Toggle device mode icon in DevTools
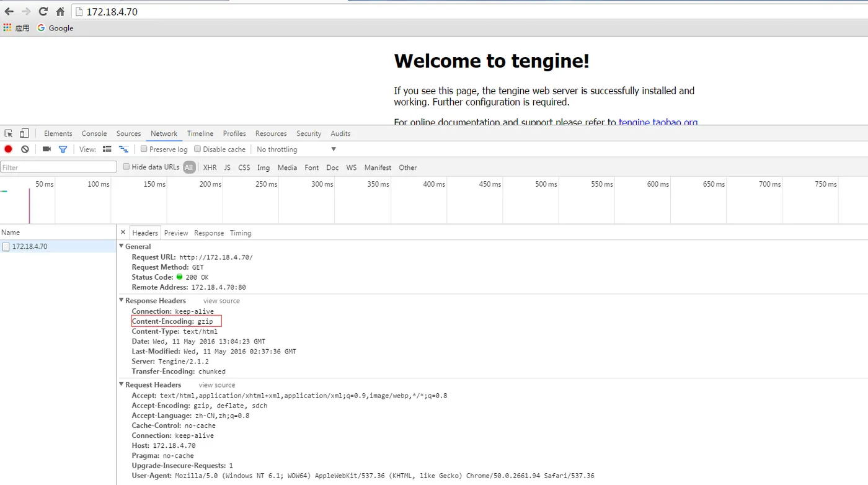 pos(24,133)
